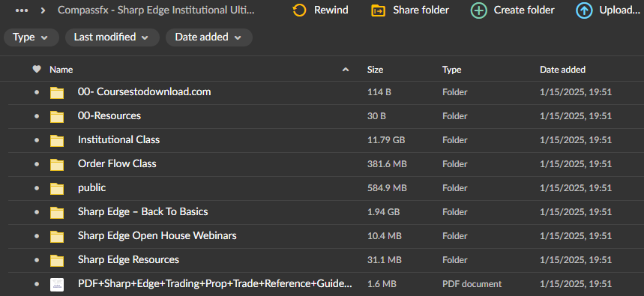Viewport: 644px width, 296px height.
Task: Toggle favorite dot for public folder
Action: click(37, 188)
